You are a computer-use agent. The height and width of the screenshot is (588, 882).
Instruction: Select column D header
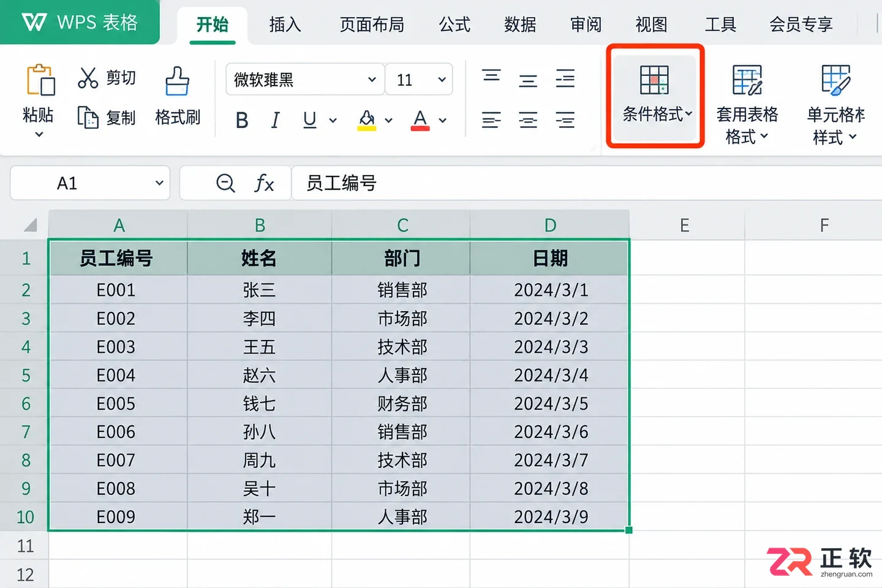(x=550, y=225)
